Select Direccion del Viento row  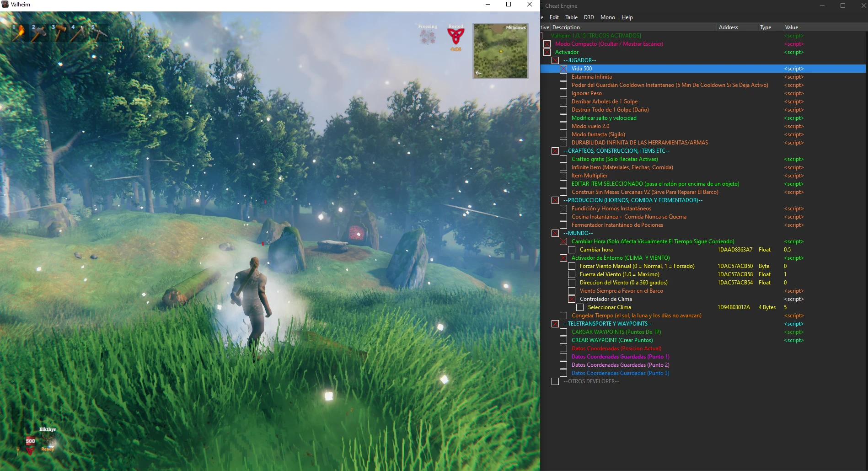(704, 283)
